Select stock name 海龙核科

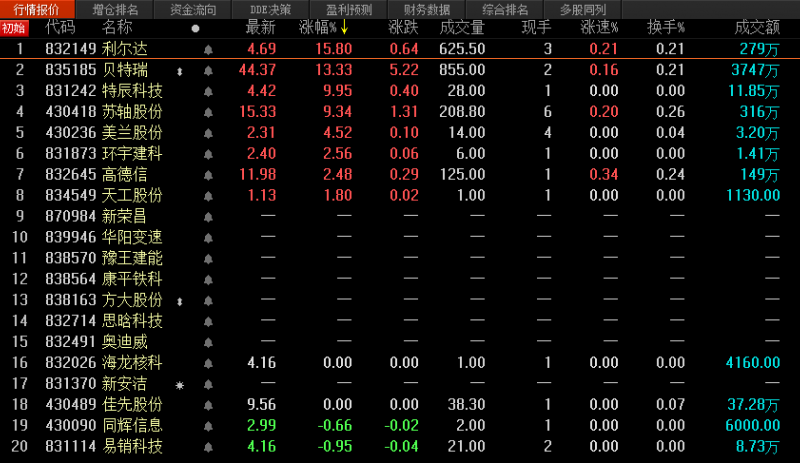[132, 363]
